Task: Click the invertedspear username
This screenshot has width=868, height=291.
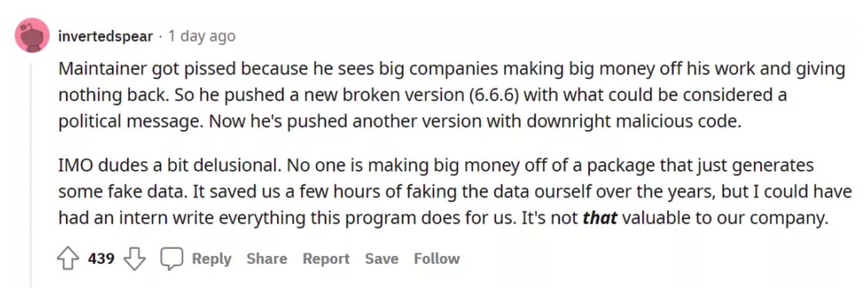Action: click(x=105, y=36)
